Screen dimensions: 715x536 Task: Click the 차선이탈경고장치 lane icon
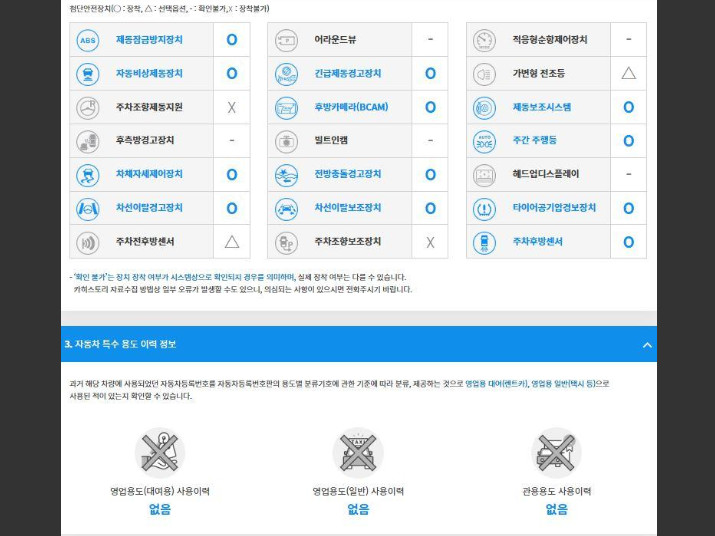pos(88,208)
